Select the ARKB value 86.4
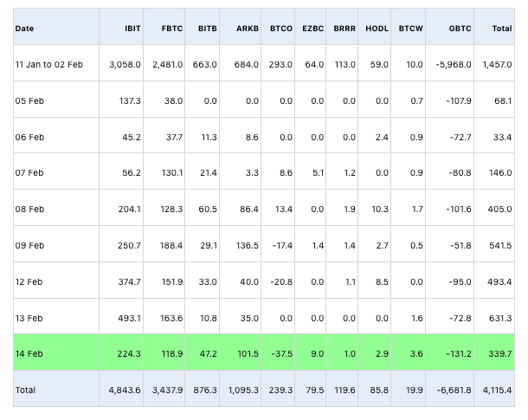This screenshot has height=420, width=528. (x=248, y=210)
